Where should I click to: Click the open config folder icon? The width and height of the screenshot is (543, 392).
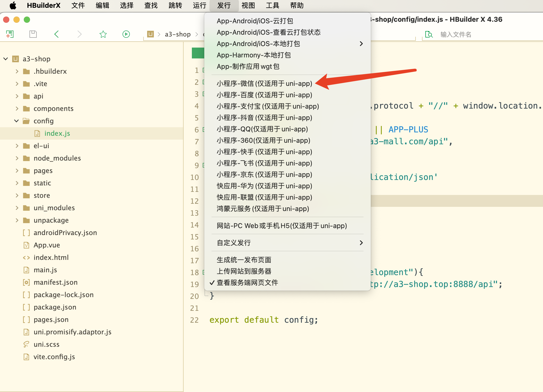tap(26, 121)
